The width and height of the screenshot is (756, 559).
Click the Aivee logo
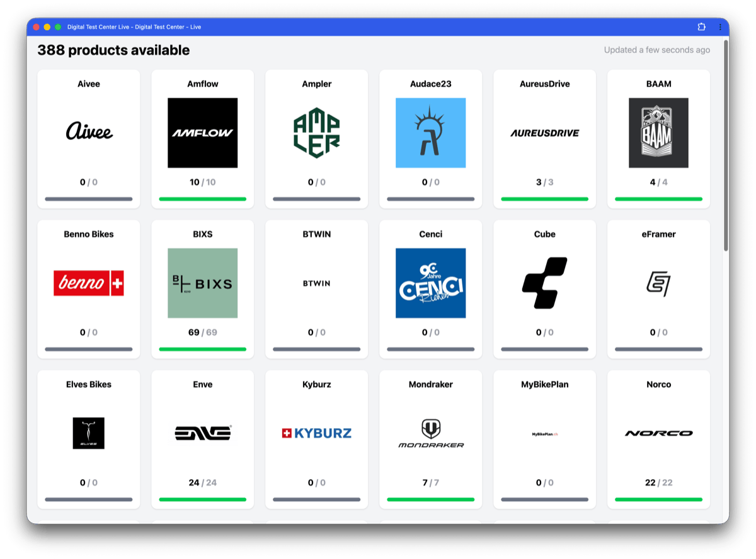point(89,132)
